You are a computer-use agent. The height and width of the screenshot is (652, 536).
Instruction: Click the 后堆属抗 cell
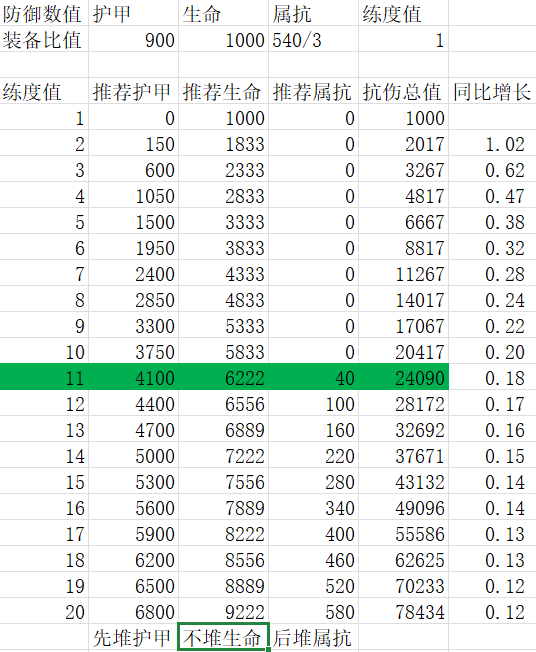[x=314, y=637]
